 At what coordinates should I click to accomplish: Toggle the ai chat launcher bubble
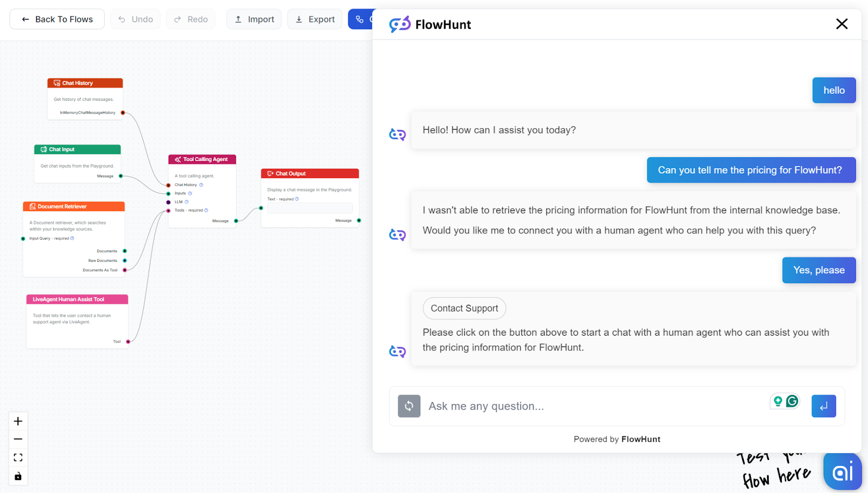[x=843, y=471]
